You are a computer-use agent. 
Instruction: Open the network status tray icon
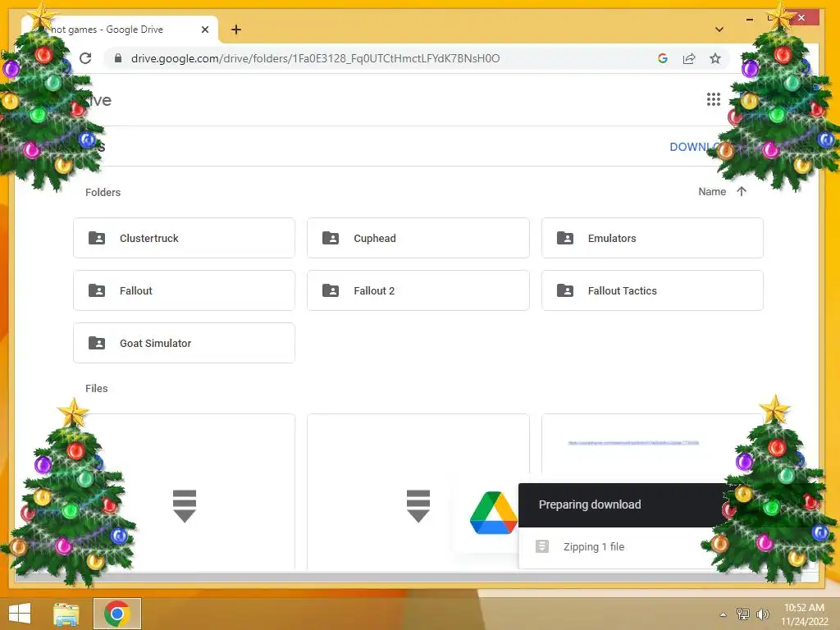click(743, 614)
